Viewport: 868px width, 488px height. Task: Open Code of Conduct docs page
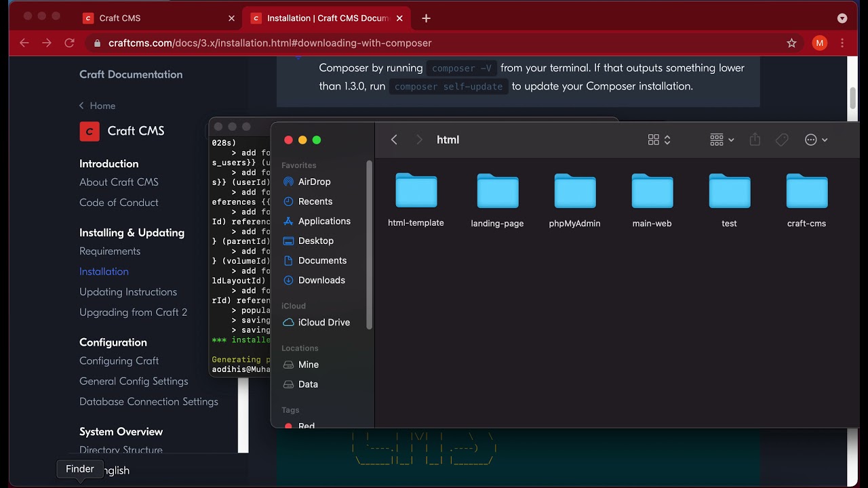119,202
